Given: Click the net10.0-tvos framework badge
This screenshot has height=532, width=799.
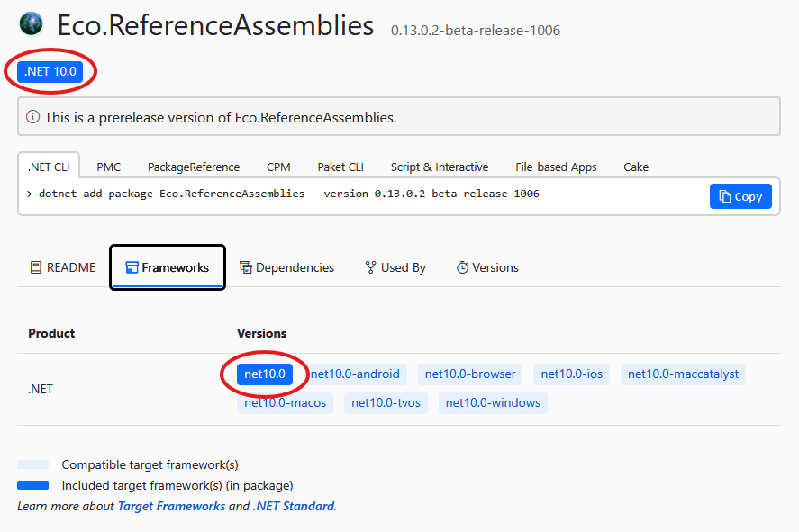Looking at the screenshot, I should 386,402.
